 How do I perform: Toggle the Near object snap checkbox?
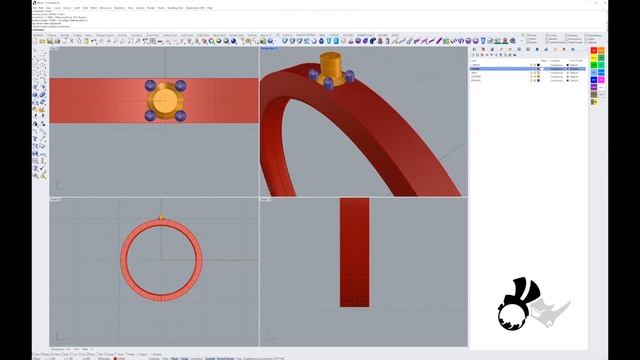point(44,354)
